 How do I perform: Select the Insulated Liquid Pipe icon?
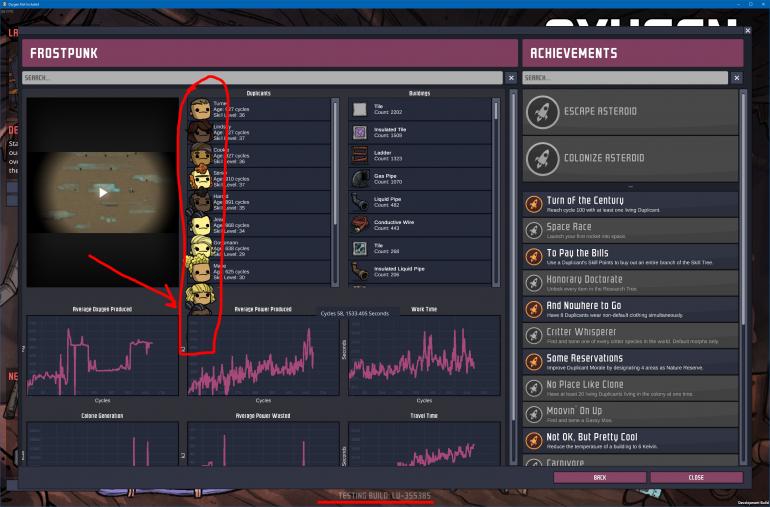360,271
